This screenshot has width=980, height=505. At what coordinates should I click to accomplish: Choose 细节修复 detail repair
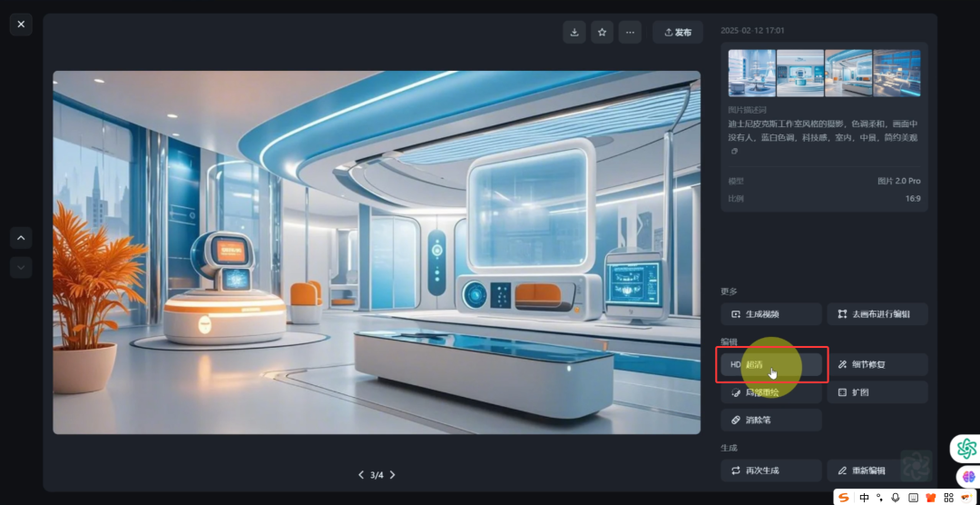877,365
